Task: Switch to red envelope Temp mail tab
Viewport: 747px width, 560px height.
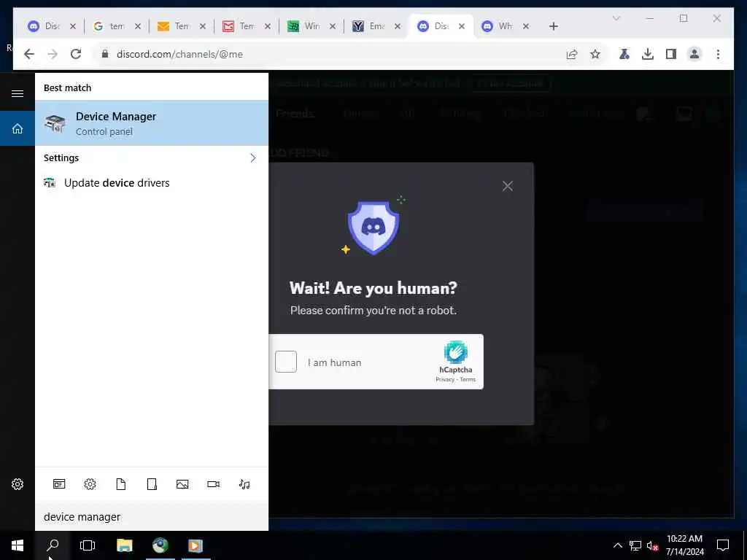Action: coord(245,26)
